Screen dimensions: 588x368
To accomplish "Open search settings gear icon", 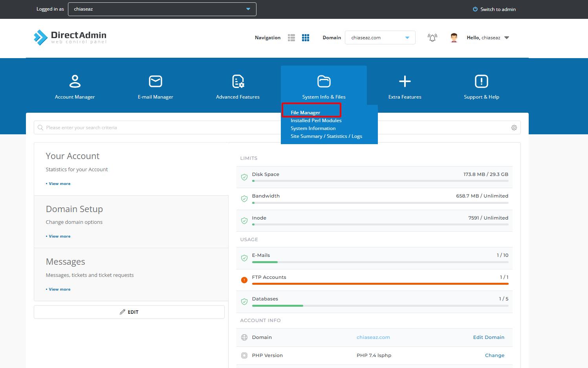I will pyautogui.click(x=514, y=128).
